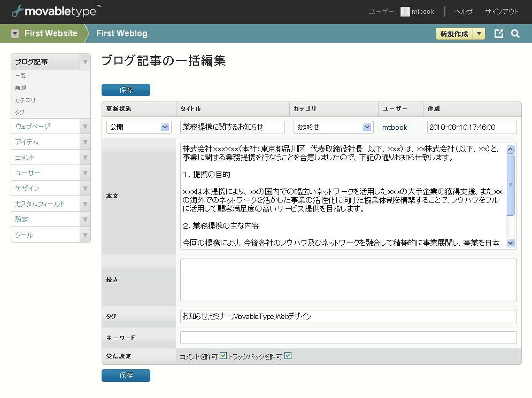532x398 pixels.
Task: Click the キーワード keywords input field
Action: click(349, 338)
